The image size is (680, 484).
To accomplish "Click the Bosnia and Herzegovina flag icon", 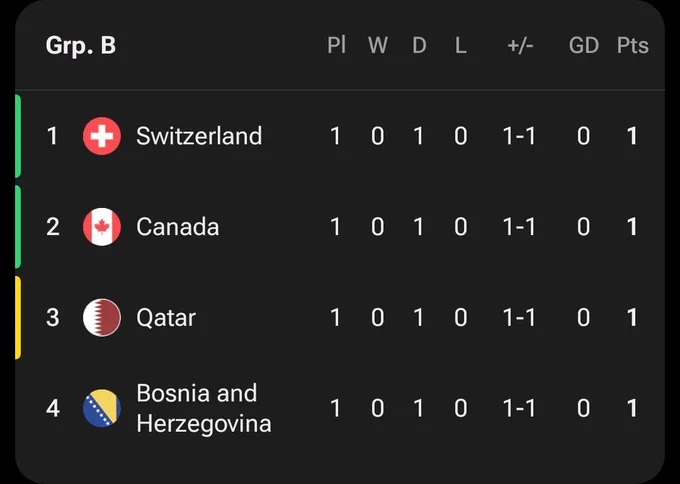I will pos(102,408).
